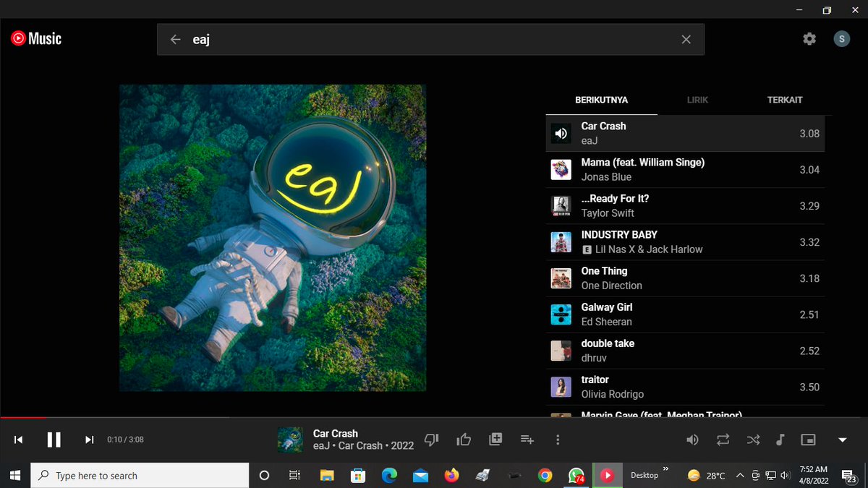Click the traitor album thumbnail
Screen dimensions: 868x488
pos(561,387)
